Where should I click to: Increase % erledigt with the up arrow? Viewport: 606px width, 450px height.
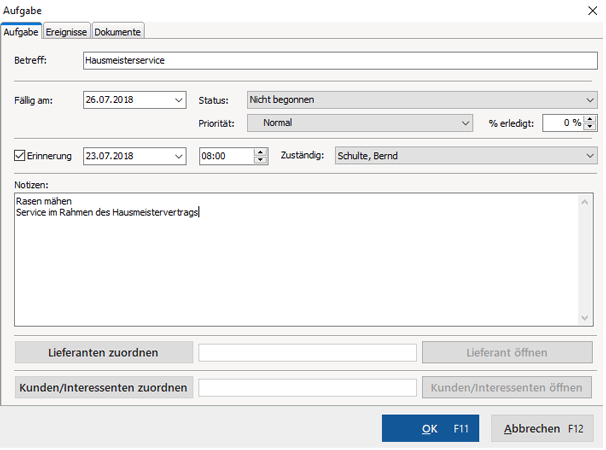coord(590,119)
